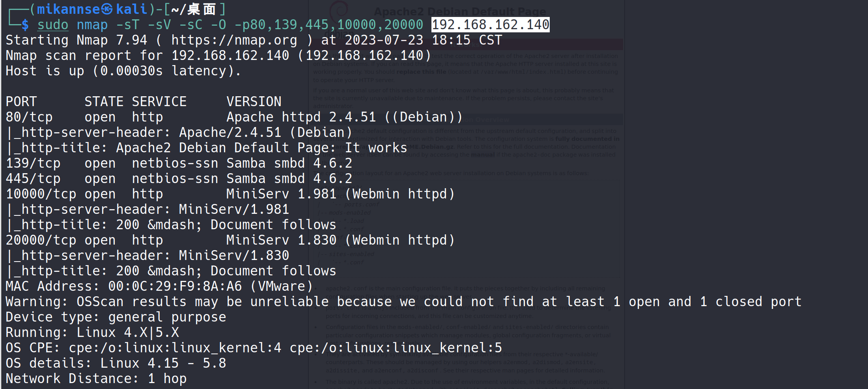Click the highlighted IP address 192.168.162.140
The height and width of the screenshot is (389, 868).
coord(490,25)
